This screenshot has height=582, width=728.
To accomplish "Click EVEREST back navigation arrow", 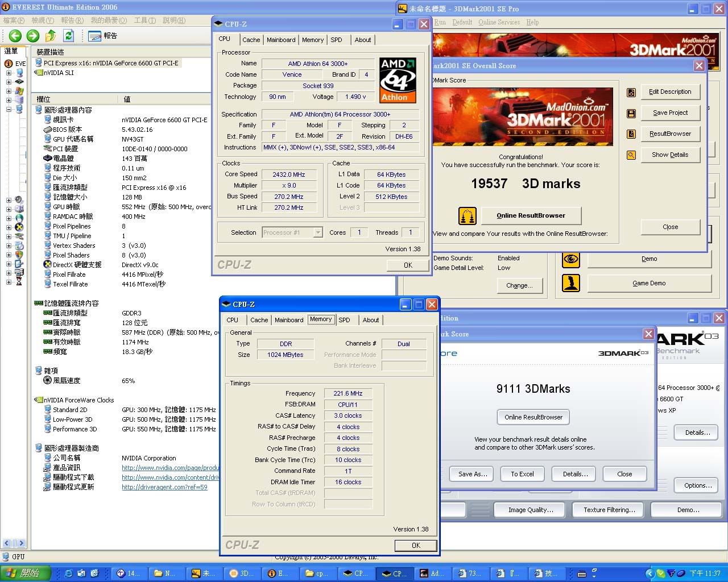I will (15, 36).
